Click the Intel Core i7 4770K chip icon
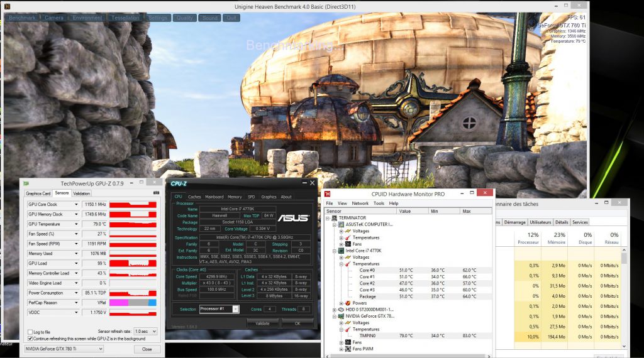The height and width of the screenshot is (358, 644). coord(341,251)
